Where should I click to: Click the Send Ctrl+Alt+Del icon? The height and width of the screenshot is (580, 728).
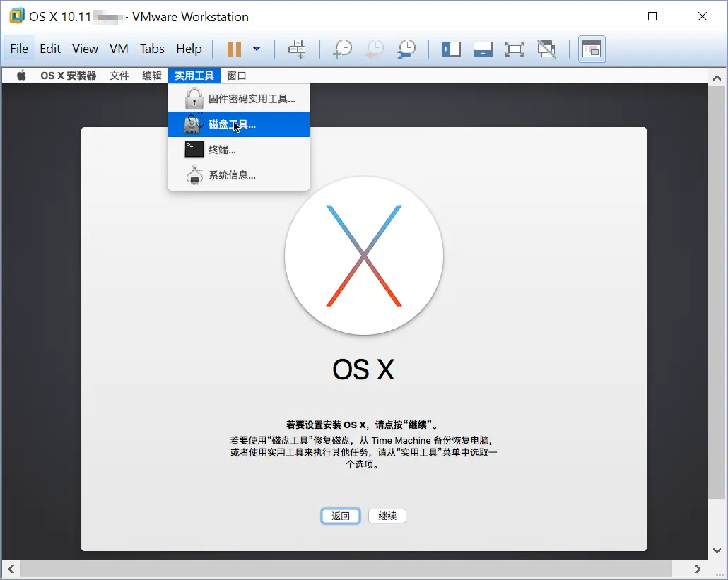point(297,49)
